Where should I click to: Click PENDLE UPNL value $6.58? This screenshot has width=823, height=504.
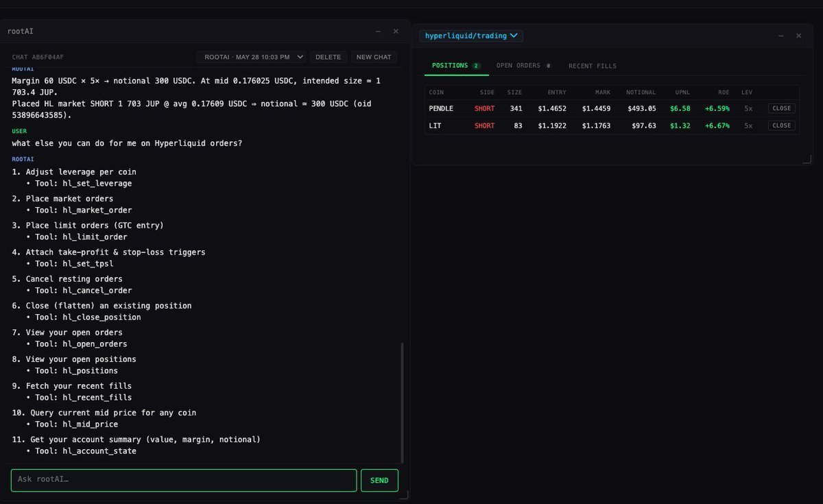[x=680, y=108]
